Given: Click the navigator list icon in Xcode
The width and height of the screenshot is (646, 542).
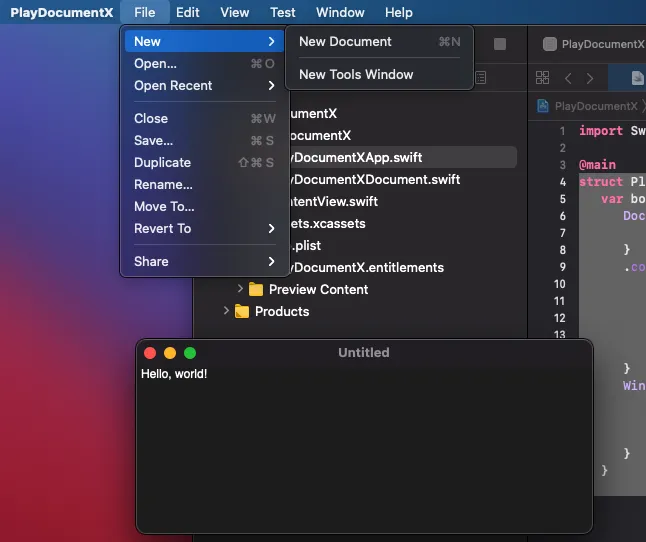Looking at the screenshot, I should coord(481,77).
